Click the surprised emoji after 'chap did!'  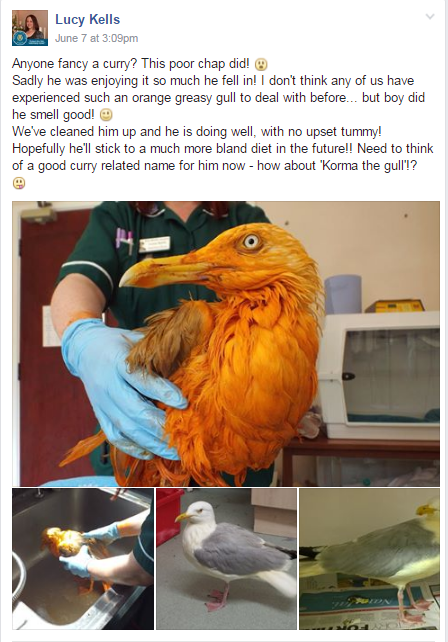pos(261,64)
